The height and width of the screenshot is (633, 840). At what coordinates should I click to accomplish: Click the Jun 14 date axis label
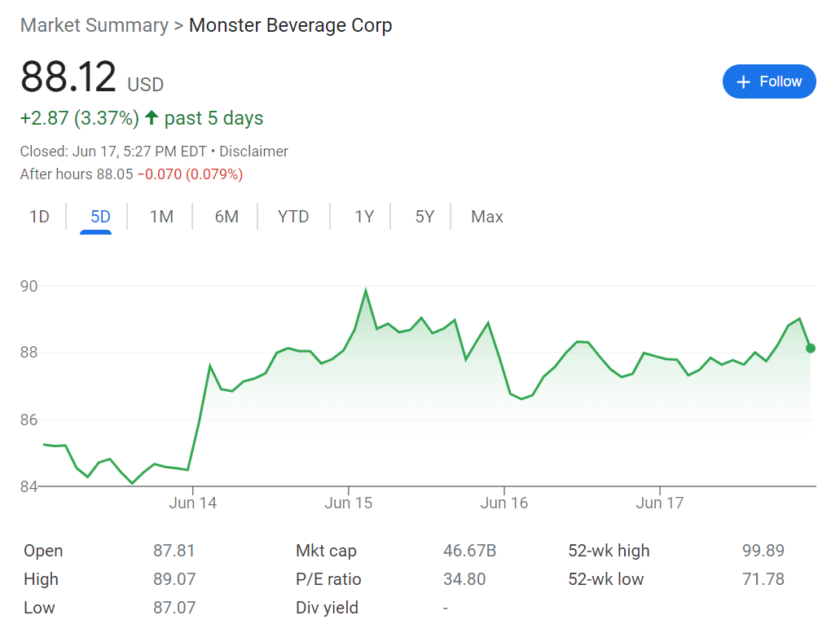pyautogui.click(x=193, y=503)
